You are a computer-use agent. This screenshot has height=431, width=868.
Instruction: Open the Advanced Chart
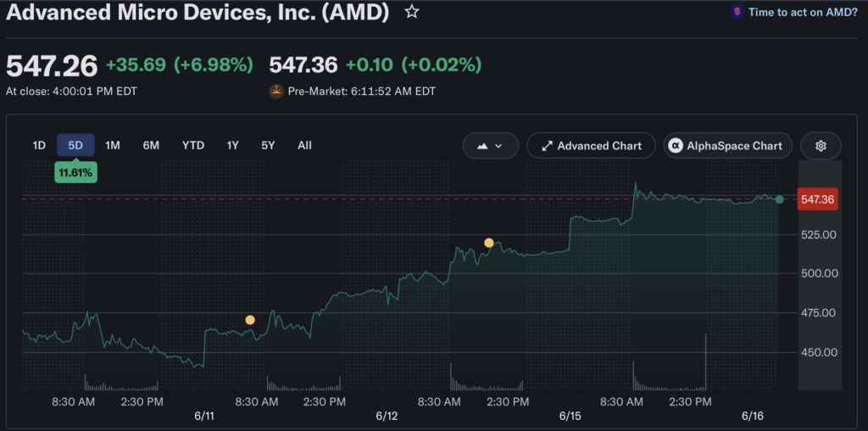(x=591, y=146)
